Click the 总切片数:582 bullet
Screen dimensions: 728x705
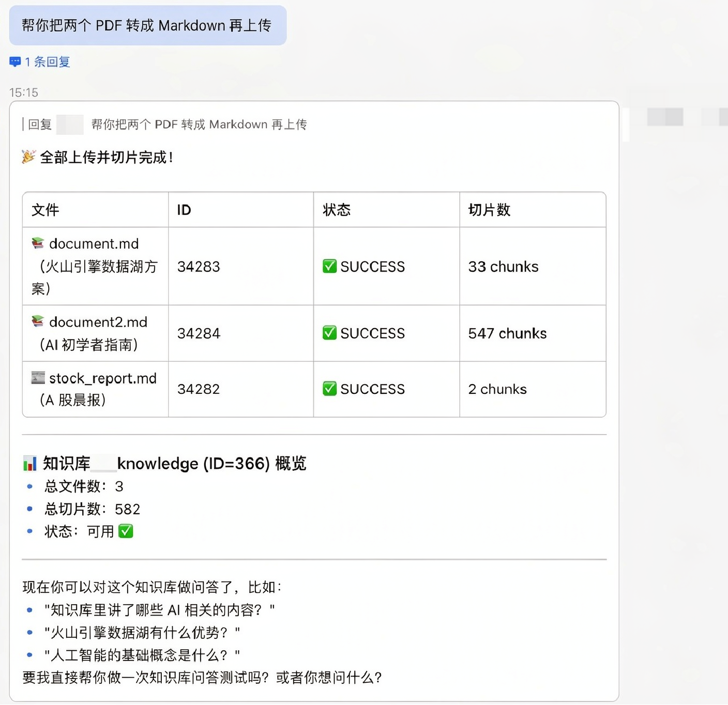[x=92, y=509]
